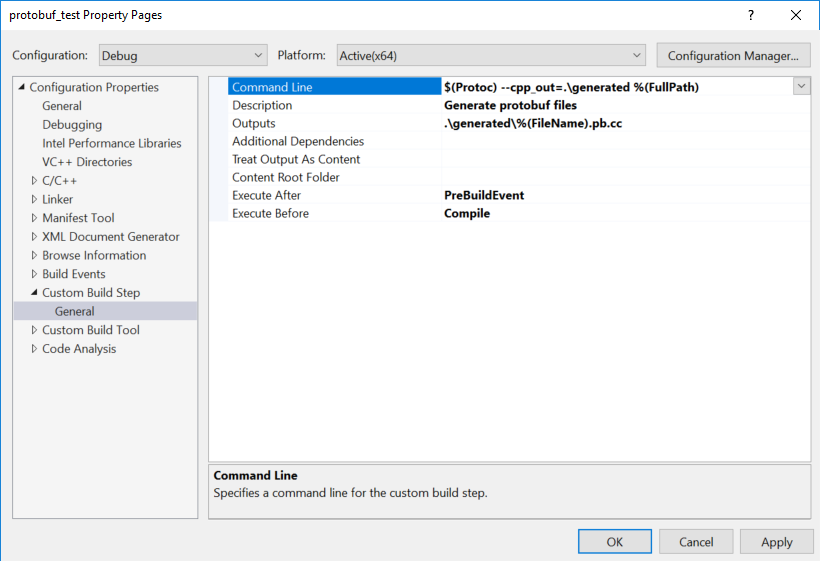Viewport: 820px width, 561px height.
Task: Click the Cancel button
Action: point(696,542)
